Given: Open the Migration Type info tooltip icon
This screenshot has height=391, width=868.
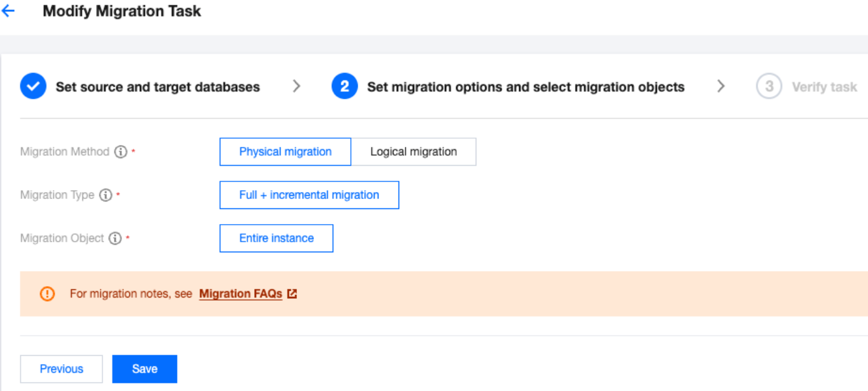Looking at the screenshot, I should (x=105, y=195).
